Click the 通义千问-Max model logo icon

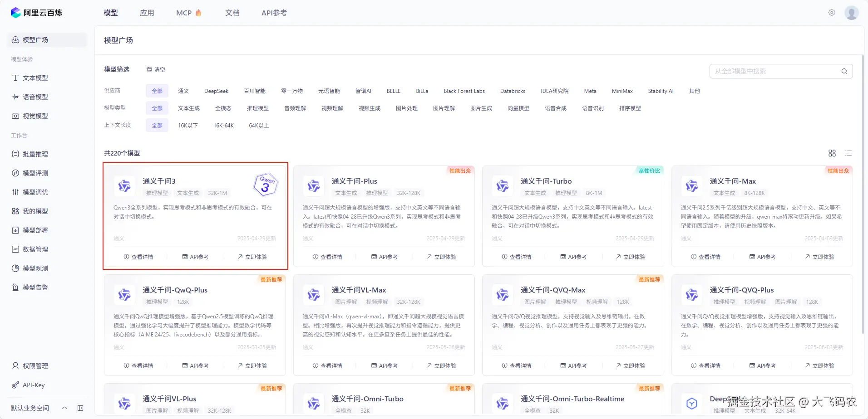691,186
